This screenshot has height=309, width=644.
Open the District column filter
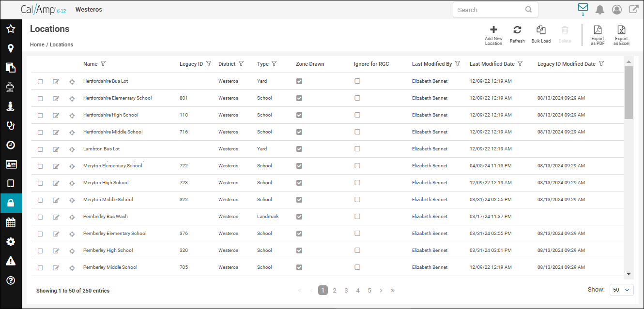coord(241,64)
